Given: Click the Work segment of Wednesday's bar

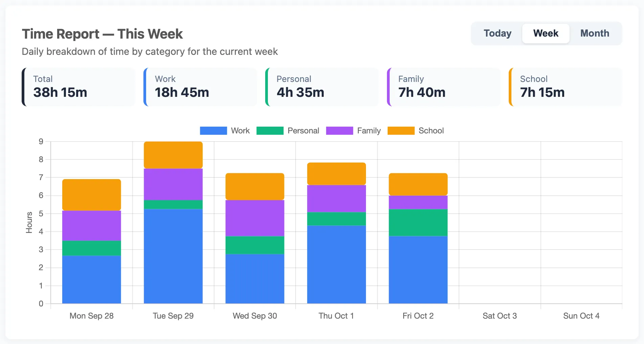Looking at the screenshot, I should 255,279.
